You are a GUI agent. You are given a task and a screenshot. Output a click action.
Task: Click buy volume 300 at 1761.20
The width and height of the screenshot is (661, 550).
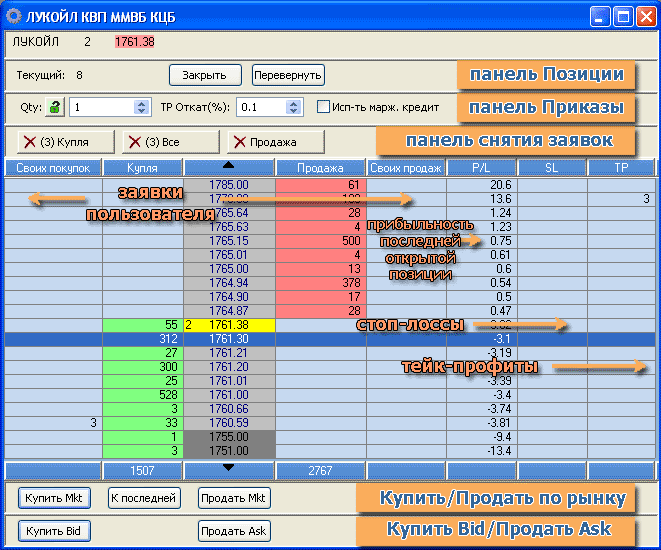coord(143,367)
